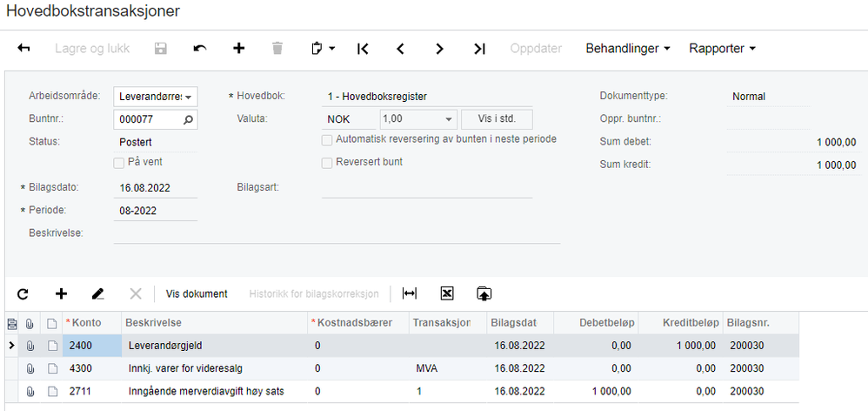This screenshot has height=411, width=868.
Task: Go to next record icon
Action: [x=439, y=49]
